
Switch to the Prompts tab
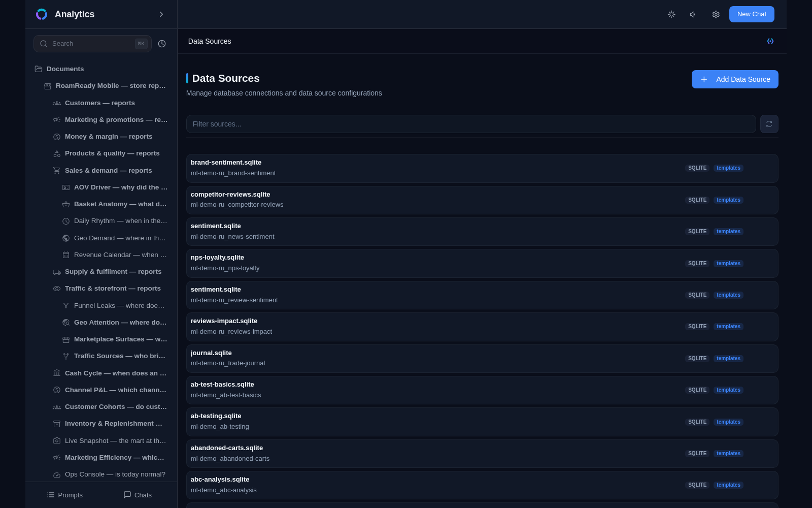coord(64,495)
